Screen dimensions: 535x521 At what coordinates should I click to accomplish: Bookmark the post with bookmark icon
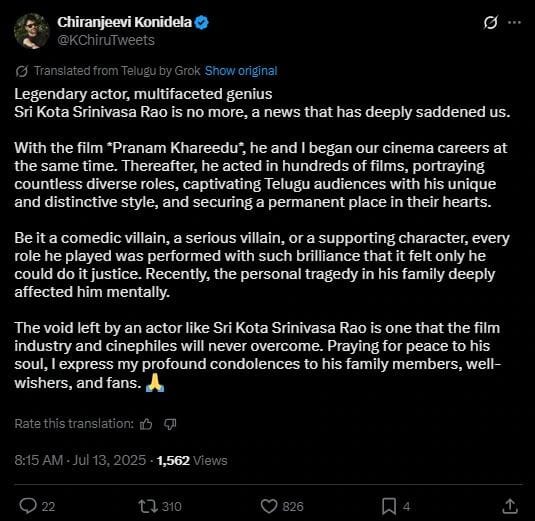[389, 506]
